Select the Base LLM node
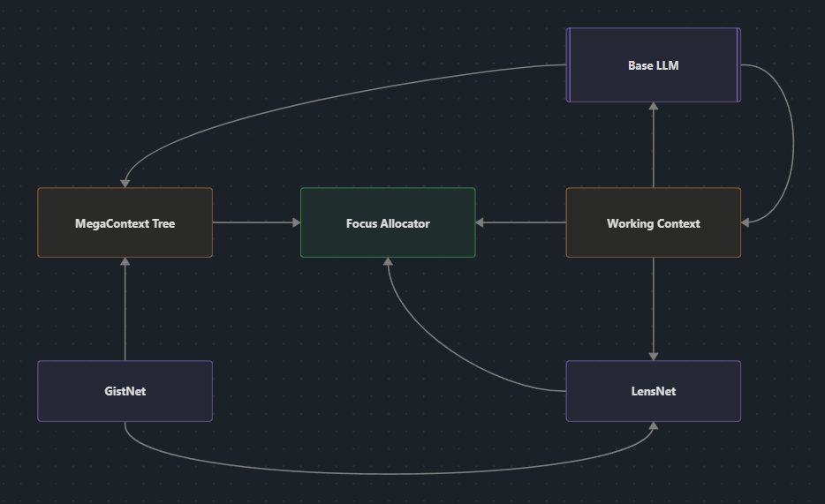Viewport: 825px width, 504px height. click(x=653, y=65)
